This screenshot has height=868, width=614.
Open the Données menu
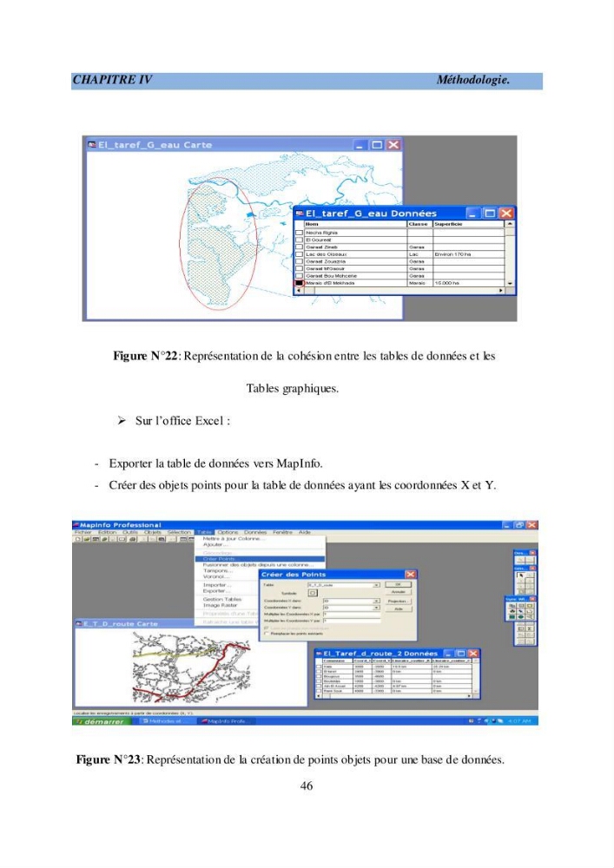coord(255,532)
